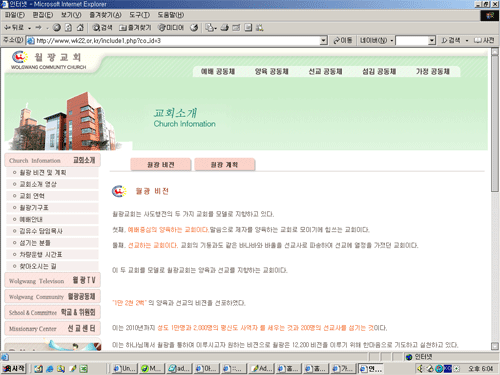
Task: Click the 이동 (Go) button
Action: 343,41
